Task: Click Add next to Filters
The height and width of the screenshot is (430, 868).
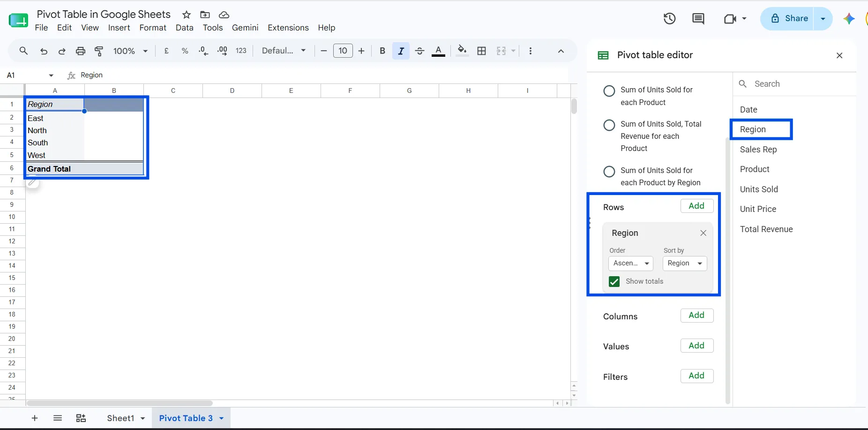Action: coord(697,376)
